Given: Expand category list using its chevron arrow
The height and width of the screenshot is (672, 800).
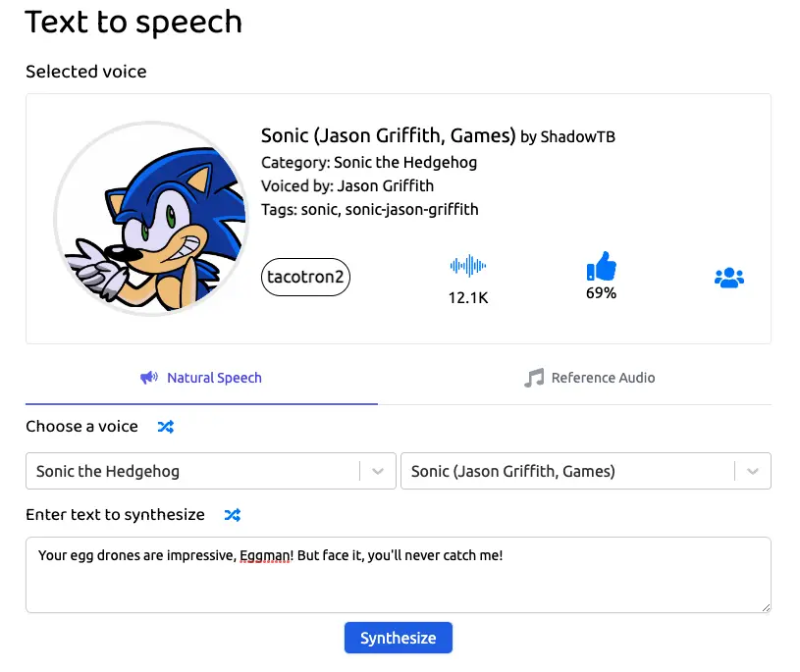Looking at the screenshot, I should pos(378,471).
